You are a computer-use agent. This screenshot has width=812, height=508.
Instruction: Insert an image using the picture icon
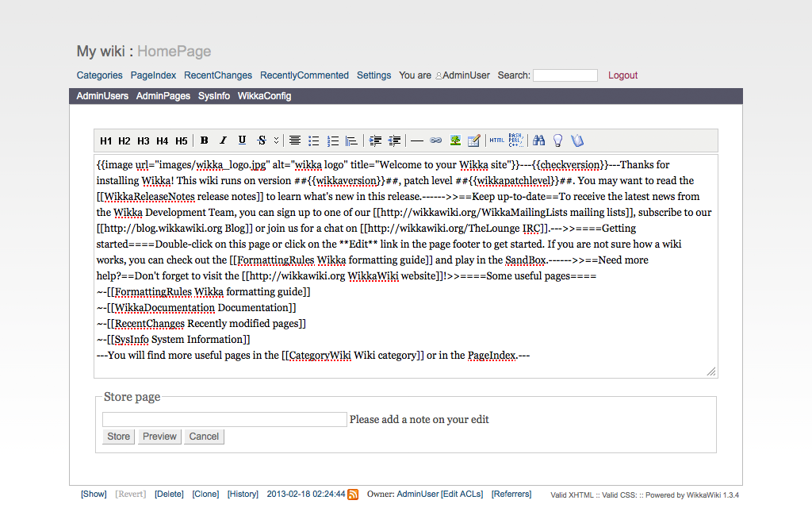tap(455, 140)
